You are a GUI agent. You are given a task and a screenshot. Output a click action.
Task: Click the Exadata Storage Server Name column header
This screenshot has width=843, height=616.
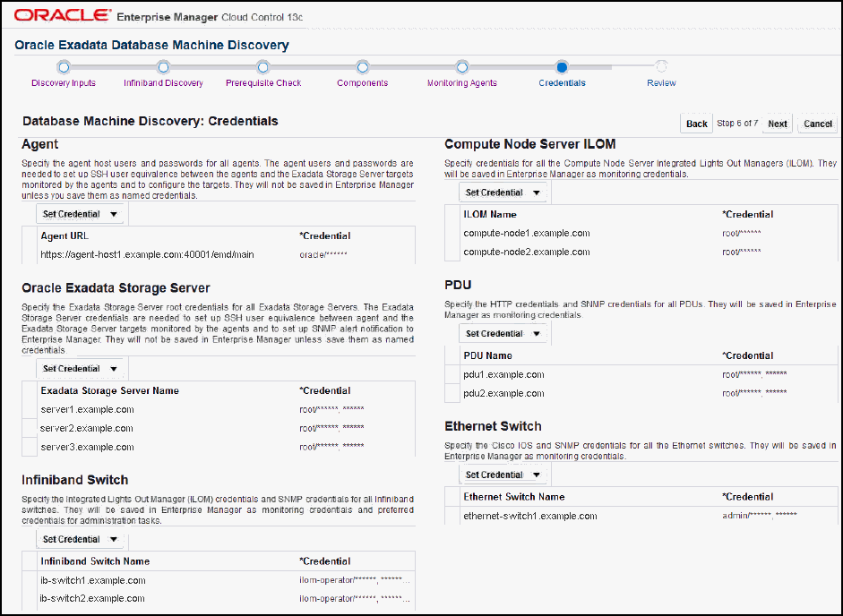pyautogui.click(x=109, y=390)
